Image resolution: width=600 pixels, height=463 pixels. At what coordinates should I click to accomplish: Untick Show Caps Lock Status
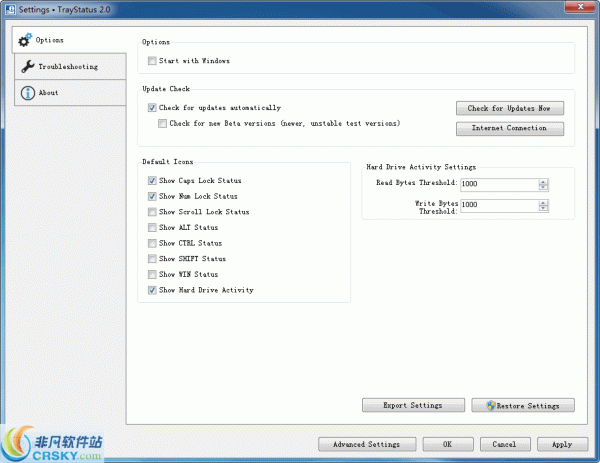(152, 181)
